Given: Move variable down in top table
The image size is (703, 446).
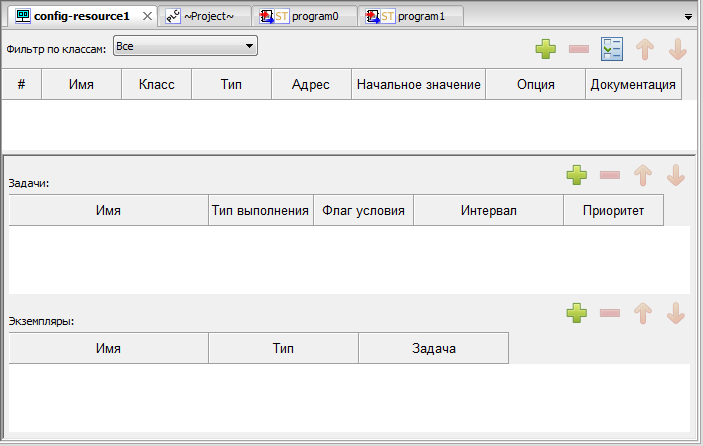Looking at the screenshot, I should [677, 49].
